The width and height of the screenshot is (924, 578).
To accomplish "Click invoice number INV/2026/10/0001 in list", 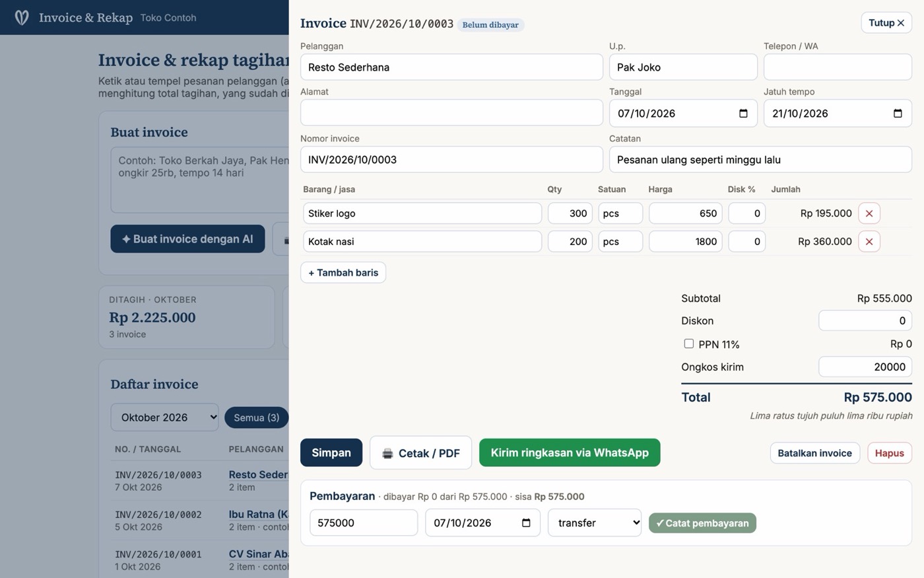I will click(x=158, y=554).
